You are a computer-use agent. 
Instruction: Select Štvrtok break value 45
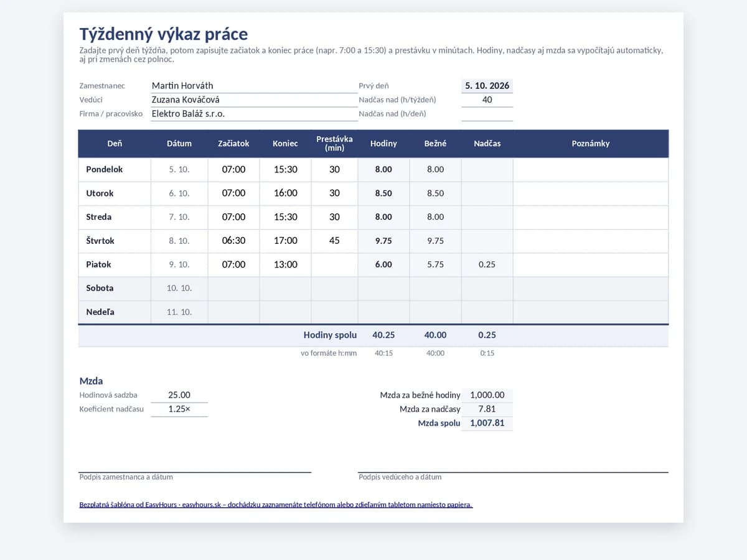click(334, 241)
